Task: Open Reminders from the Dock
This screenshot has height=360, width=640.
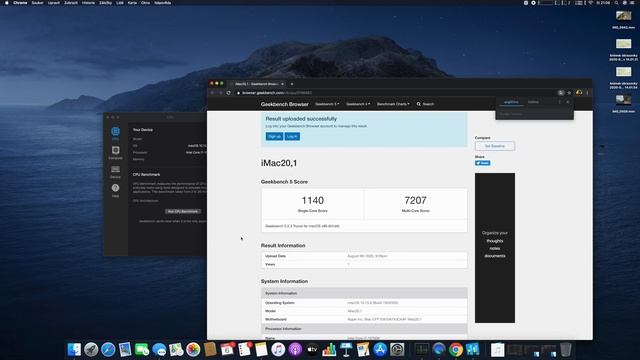Action: click(x=244, y=350)
